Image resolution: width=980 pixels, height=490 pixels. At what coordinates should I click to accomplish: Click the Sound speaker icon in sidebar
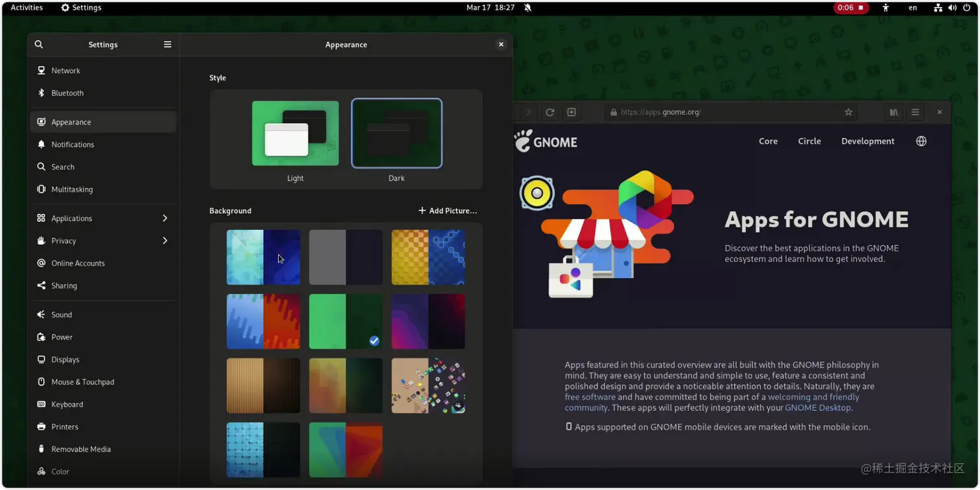coord(41,314)
